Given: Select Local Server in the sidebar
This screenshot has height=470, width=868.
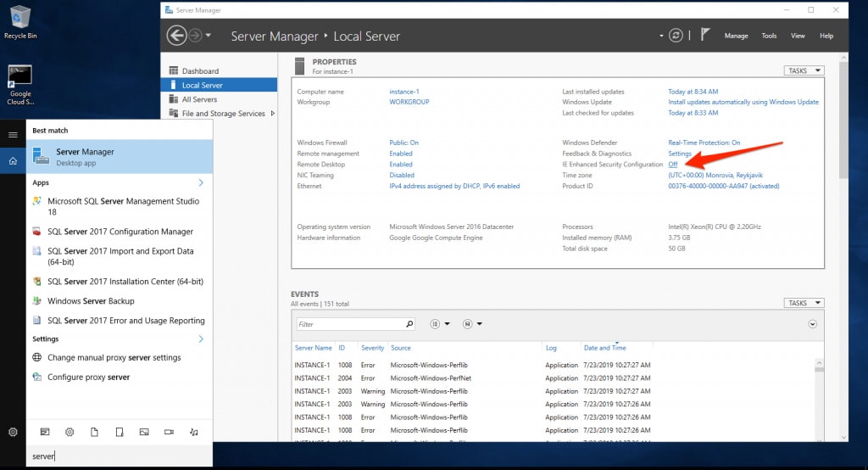Looking at the screenshot, I should pyautogui.click(x=219, y=85).
